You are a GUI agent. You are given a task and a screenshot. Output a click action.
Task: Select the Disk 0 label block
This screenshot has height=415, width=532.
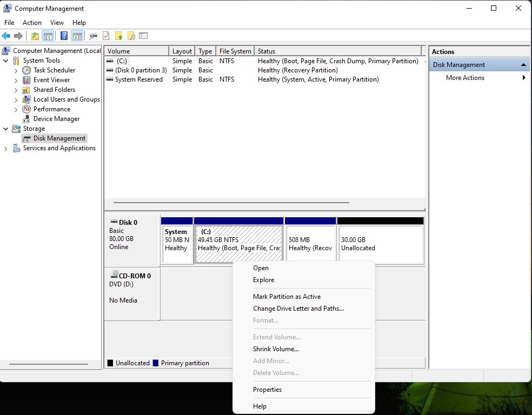(x=132, y=240)
